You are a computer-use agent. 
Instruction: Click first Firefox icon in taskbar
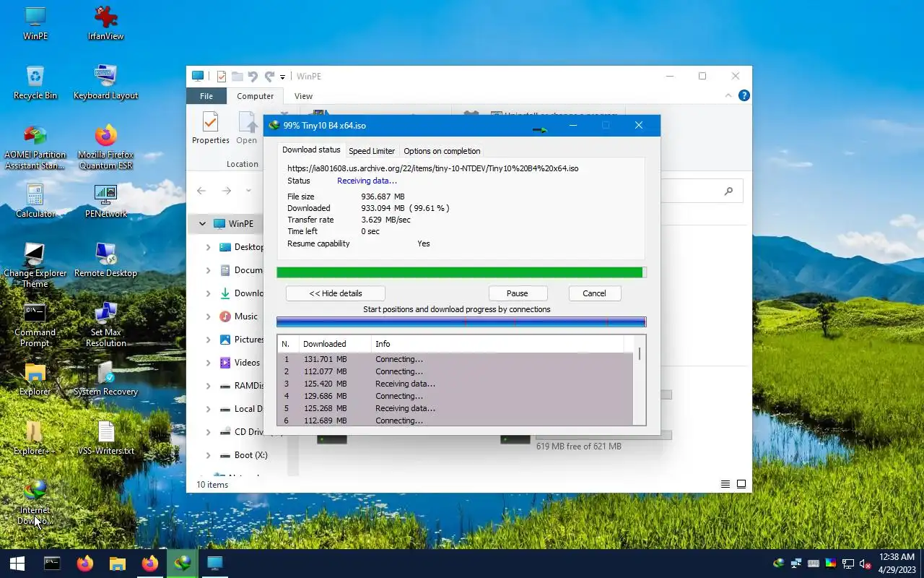pyautogui.click(x=85, y=564)
